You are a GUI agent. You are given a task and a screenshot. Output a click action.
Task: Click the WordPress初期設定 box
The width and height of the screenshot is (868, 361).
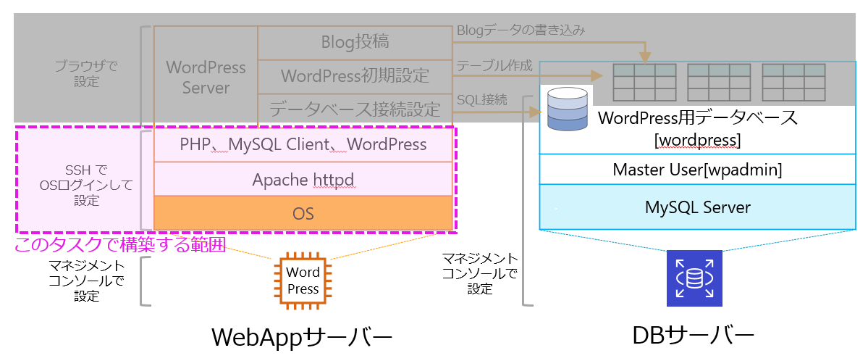tap(355, 75)
